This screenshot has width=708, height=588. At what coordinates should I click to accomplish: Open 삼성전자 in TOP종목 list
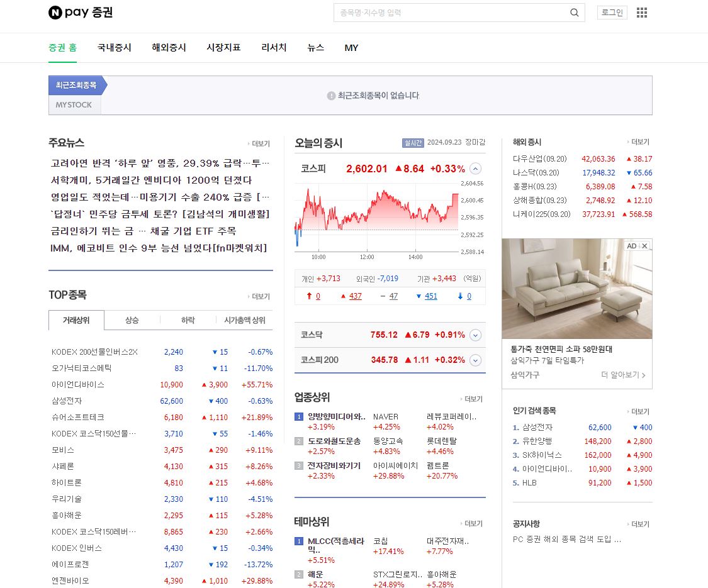pyautogui.click(x=67, y=401)
